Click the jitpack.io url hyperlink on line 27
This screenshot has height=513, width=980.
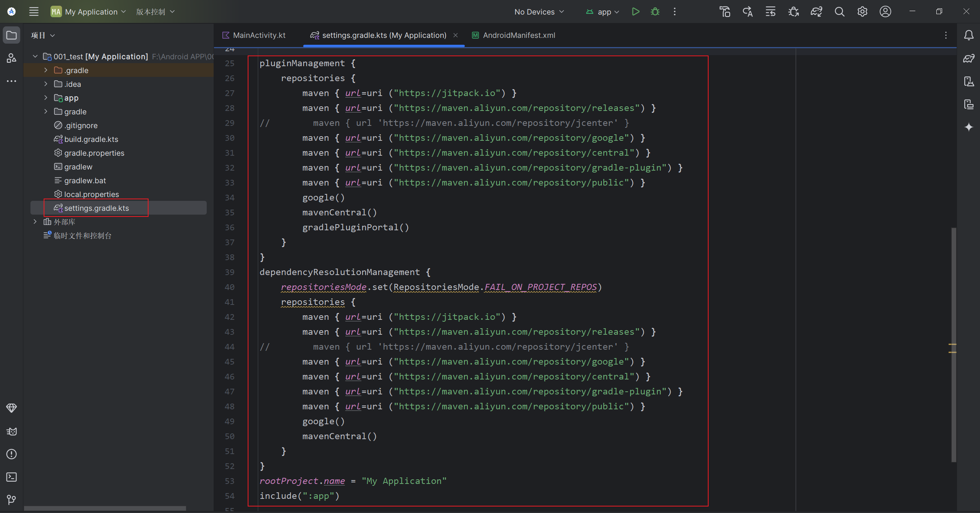445,93
